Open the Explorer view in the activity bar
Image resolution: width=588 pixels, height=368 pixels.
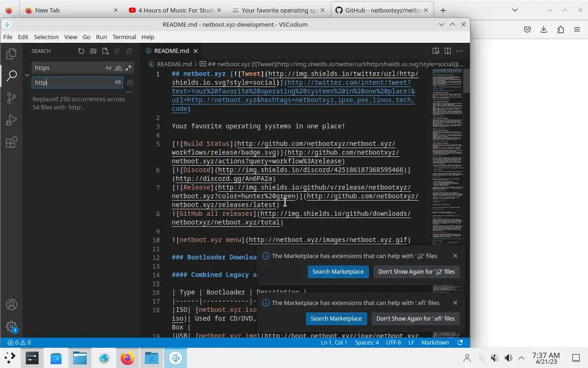coord(11,53)
